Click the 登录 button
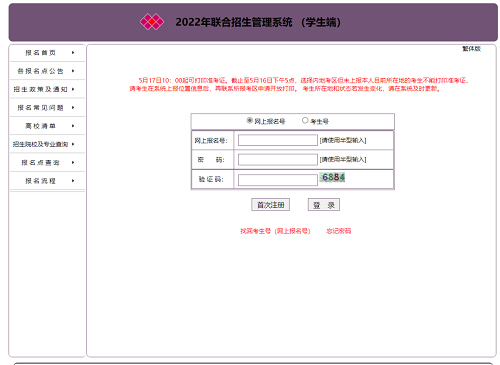Viewport: 500px width, 365px height. click(x=324, y=205)
